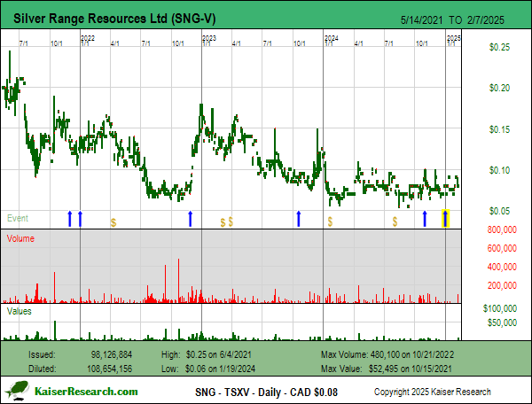This screenshot has height=404, width=532.
Task: Open the KaiserResearch.com link
Action: pyautogui.click(x=86, y=392)
